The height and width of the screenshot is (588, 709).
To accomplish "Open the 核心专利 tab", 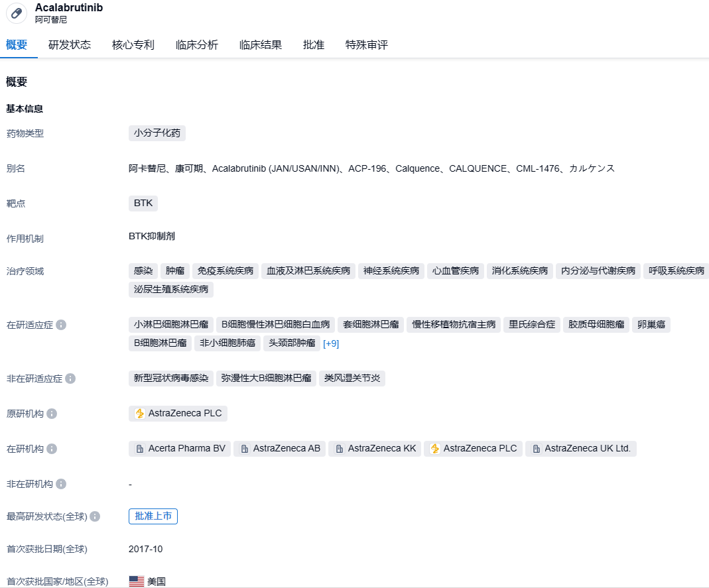I will pyautogui.click(x=133, y=45).
